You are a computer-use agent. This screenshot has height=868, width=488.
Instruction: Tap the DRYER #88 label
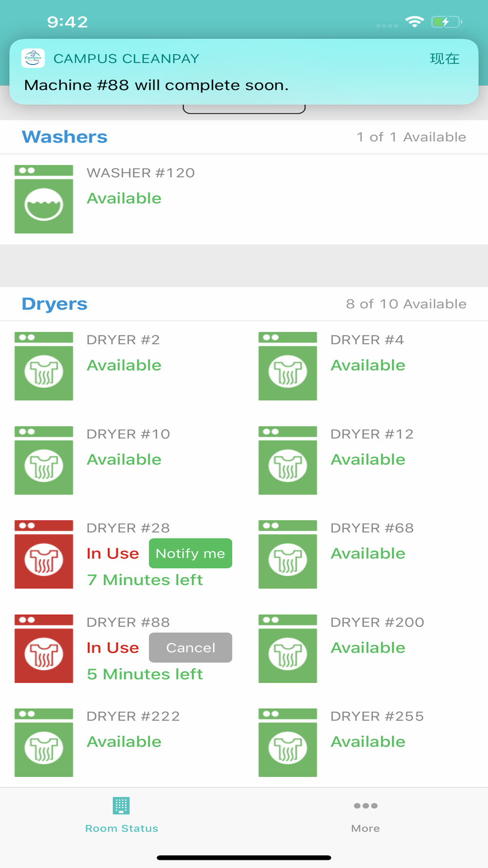point(128,622)
